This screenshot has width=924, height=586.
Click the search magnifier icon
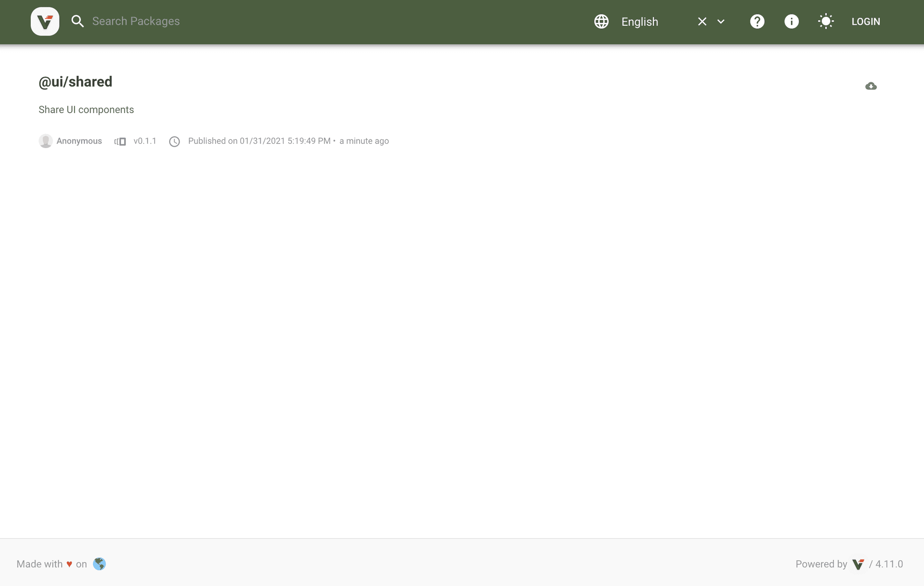pos(78,21)
